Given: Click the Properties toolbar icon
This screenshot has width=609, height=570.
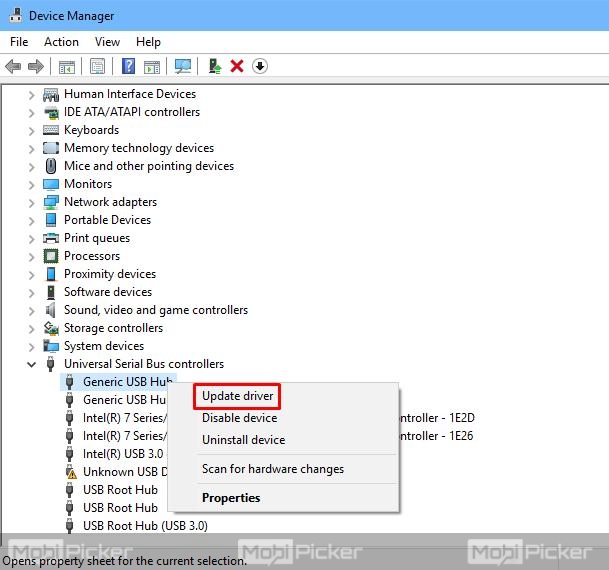Looking at the screenshot, I should (97, 66).
